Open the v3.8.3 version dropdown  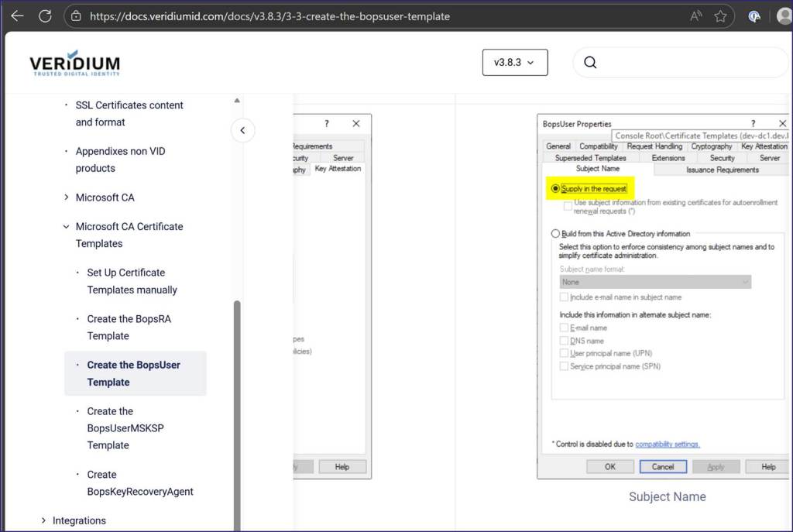(514, 63)
